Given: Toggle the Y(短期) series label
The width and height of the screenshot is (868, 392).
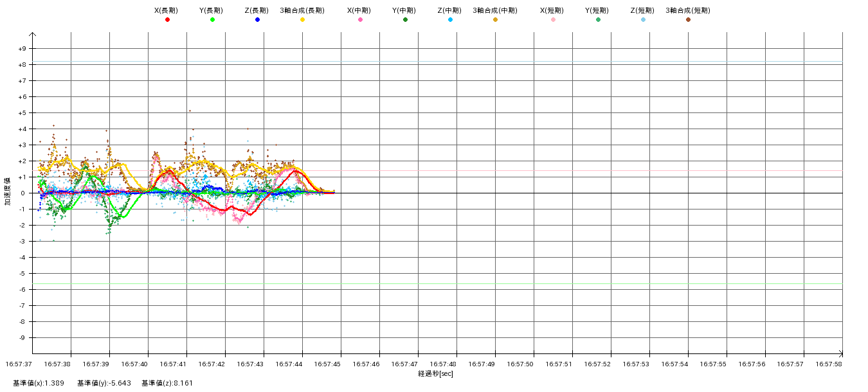Looking at the screenshot, I should 597,10.
